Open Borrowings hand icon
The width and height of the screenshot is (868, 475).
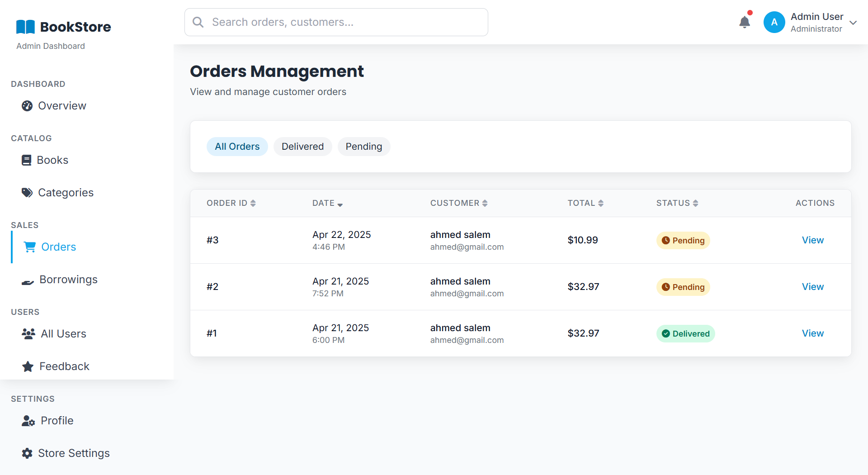coord(28,282)
